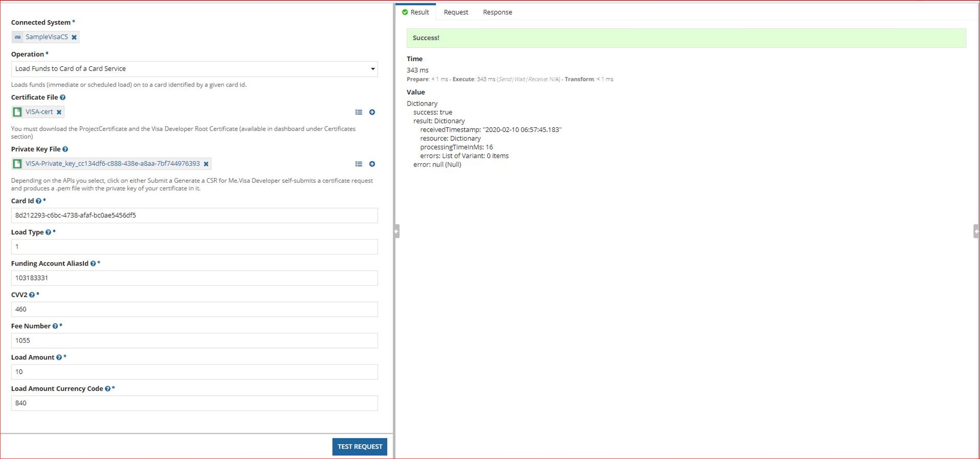Focus the Fee Number input field
980x459 pixels.
point(194,340)
